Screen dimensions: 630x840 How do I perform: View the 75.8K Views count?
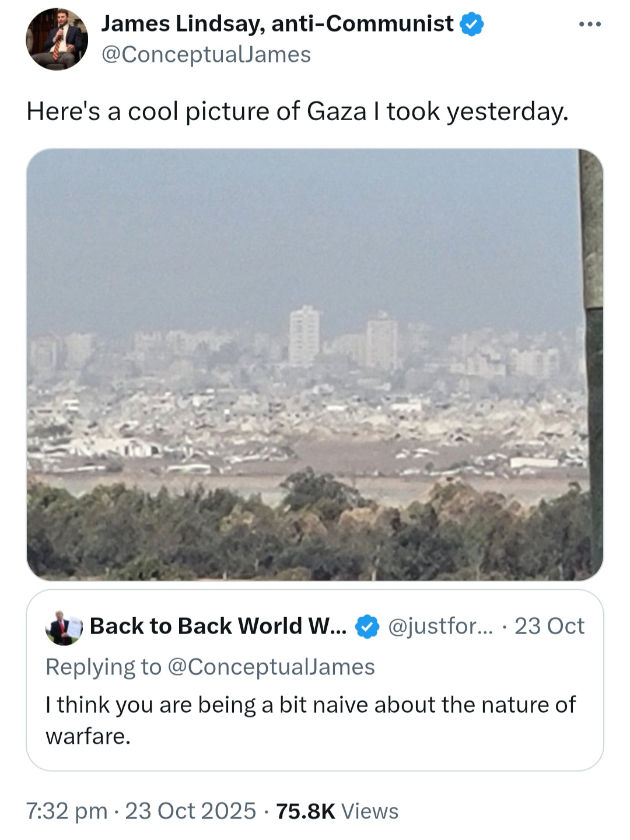(x=337, y=811)
